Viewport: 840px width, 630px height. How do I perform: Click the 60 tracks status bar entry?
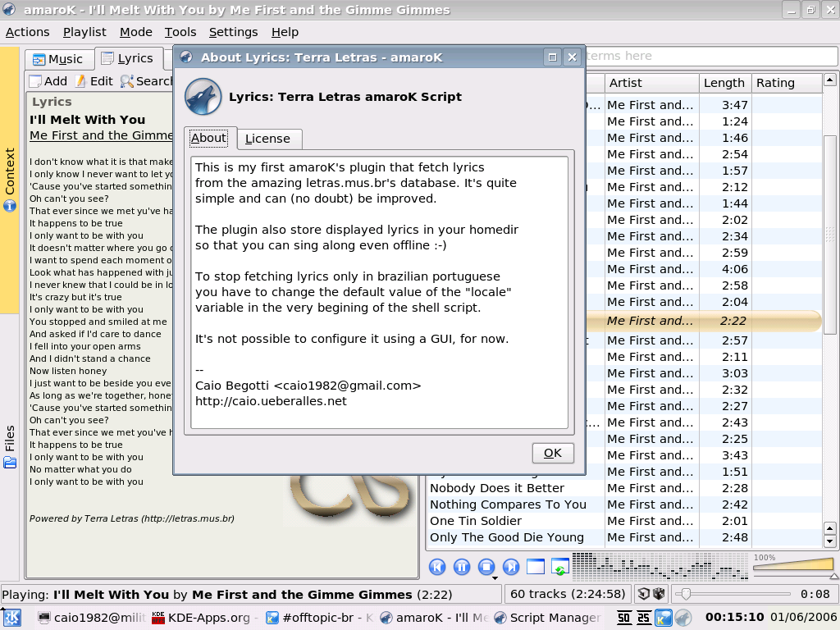568,594
